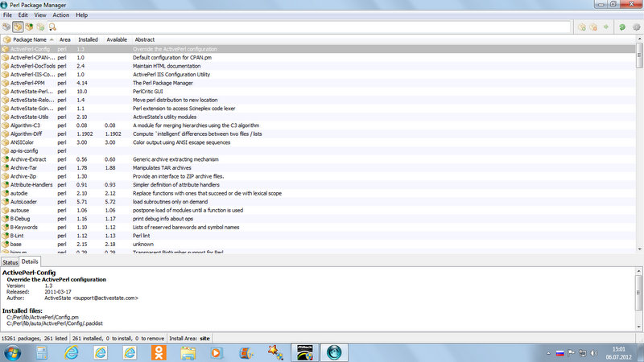This screenshot has height=362, width=644.
Task: Show packages to install/remove icon
Action: 40,27
